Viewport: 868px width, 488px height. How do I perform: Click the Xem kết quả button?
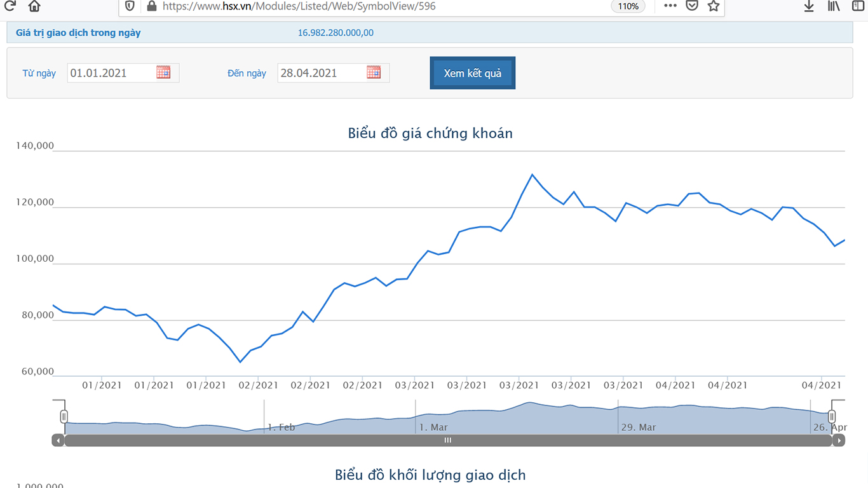473,73
